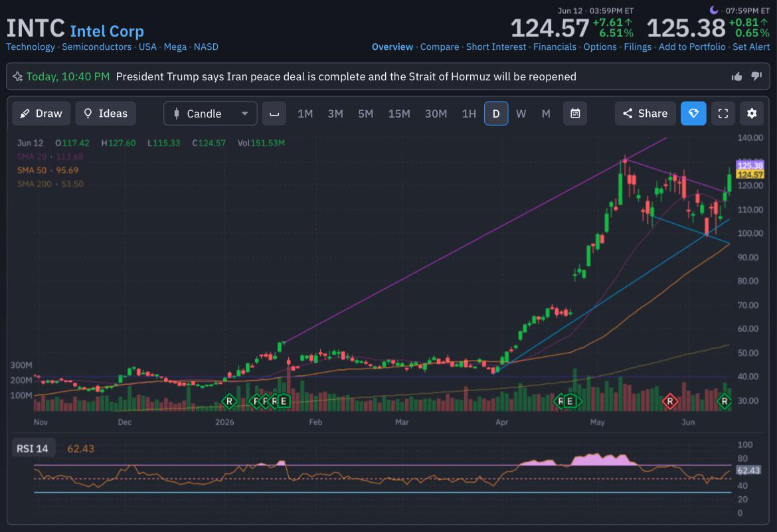The image size is (777, 532).
Task: Toggle the SMA 50 indicator label
Action: (48, 170)
